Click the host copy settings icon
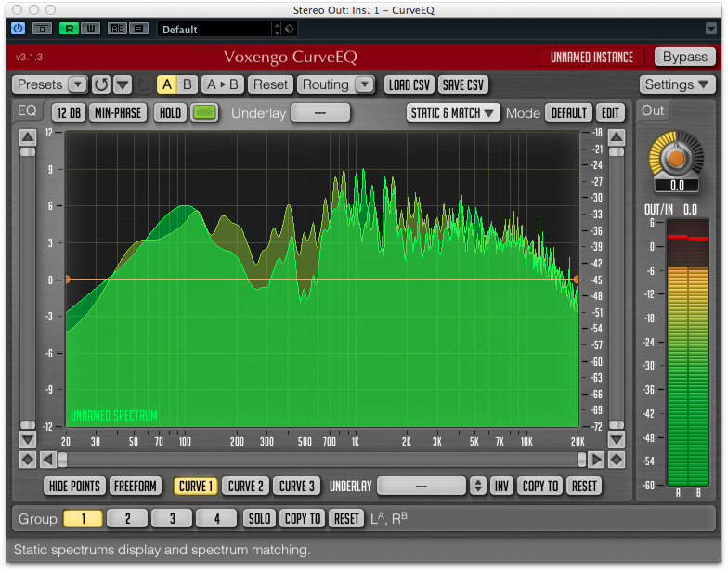The width and height of the screenshot is (728, 572). click(x=138, y=29)
